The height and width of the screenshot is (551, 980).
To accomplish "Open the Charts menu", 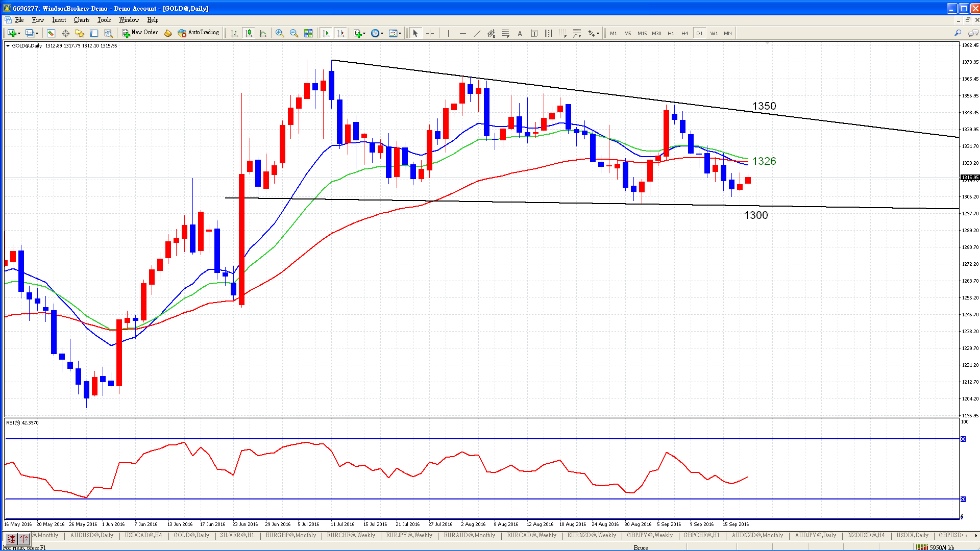I will 81,20.
